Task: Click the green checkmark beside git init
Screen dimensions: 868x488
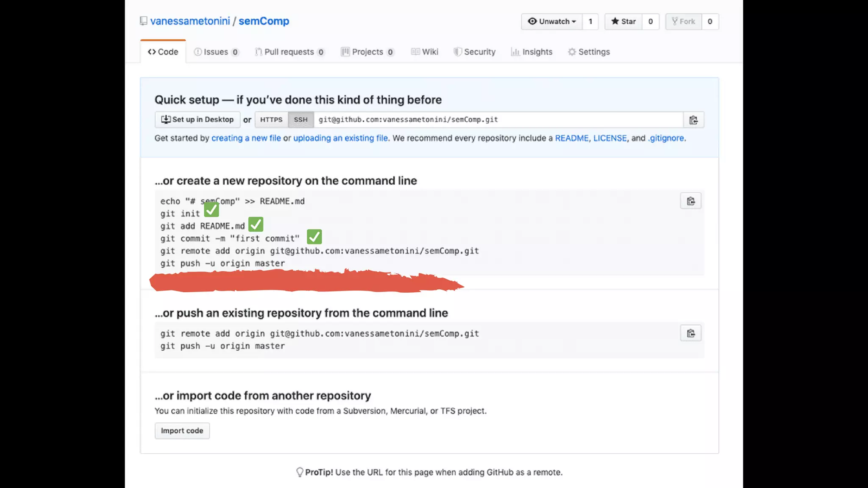Action: point(211,209)
